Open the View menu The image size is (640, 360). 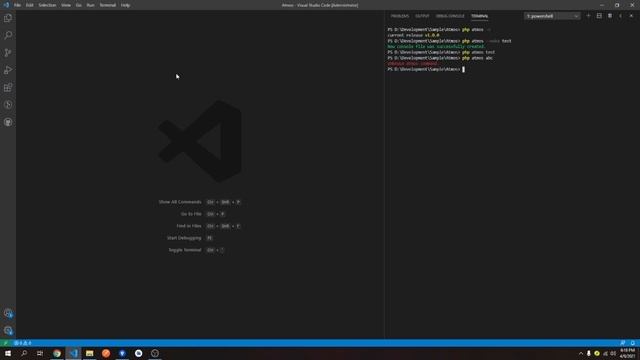tap(66, 5)
